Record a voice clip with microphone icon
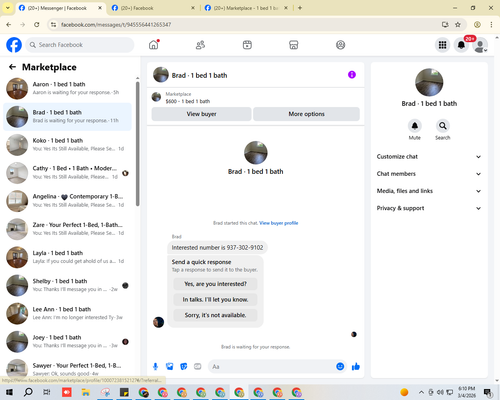This screenshot has width=500, height=400. (x=155, y=367)
